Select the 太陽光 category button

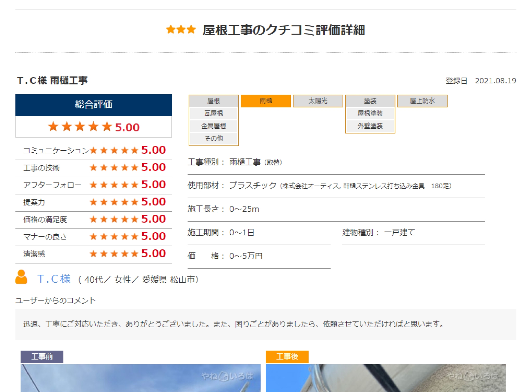[318, 101]
